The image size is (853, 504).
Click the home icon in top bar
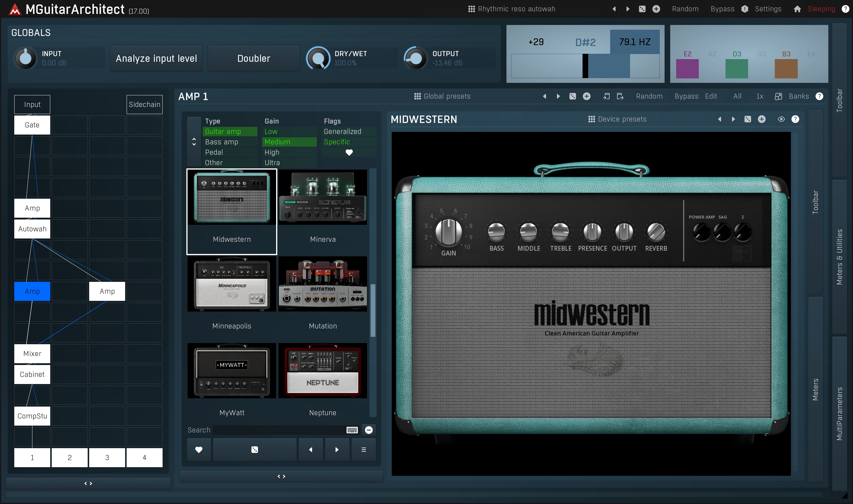pyautogui.click(x=797, y=9)
